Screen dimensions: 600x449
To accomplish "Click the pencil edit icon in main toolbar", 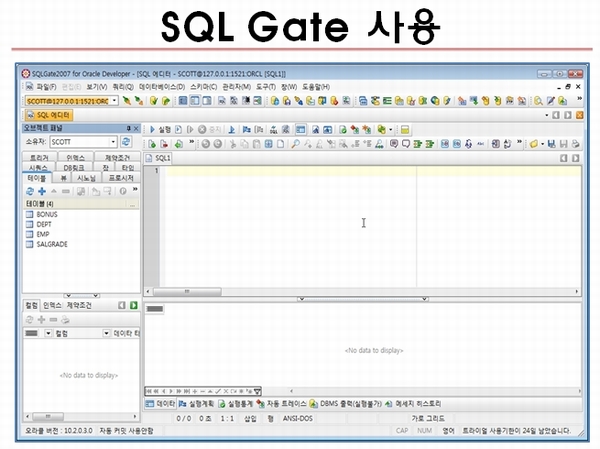I will click(x=551, y=101).
